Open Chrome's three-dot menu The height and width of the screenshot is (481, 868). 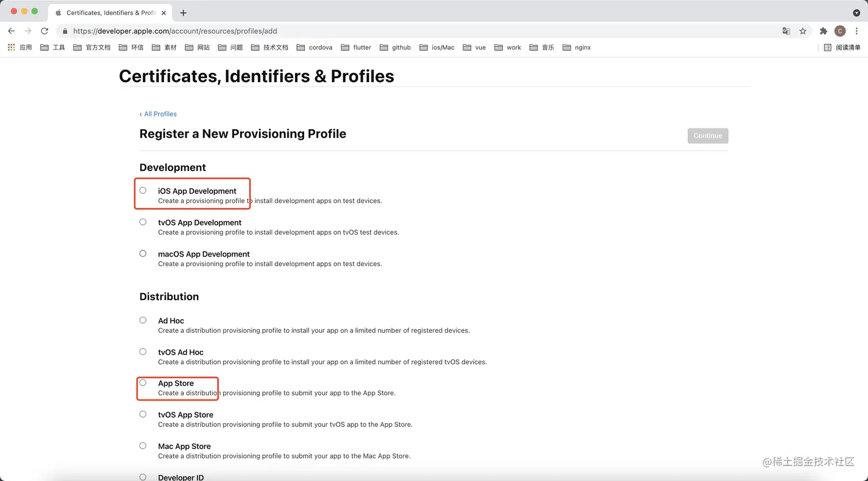[x=857, y=31]
